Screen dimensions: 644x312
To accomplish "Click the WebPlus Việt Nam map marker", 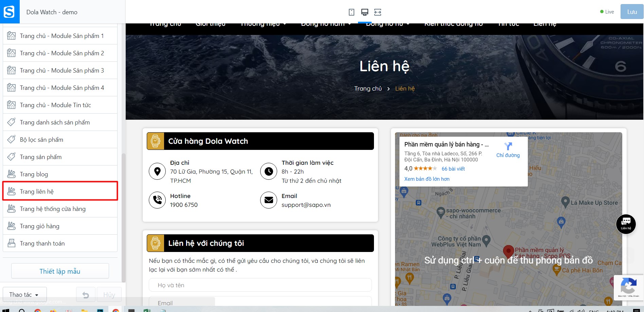I will click(486, 241).
